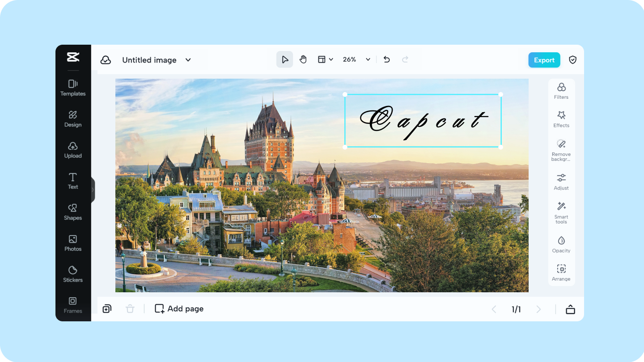Click the Export button

coord(544,59)
